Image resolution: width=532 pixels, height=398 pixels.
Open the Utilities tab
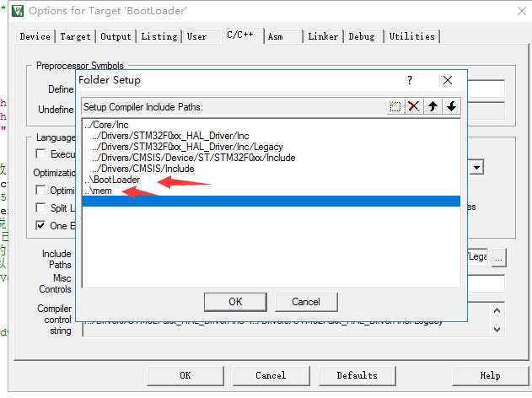pyautogui.click(x=412, y=36)
